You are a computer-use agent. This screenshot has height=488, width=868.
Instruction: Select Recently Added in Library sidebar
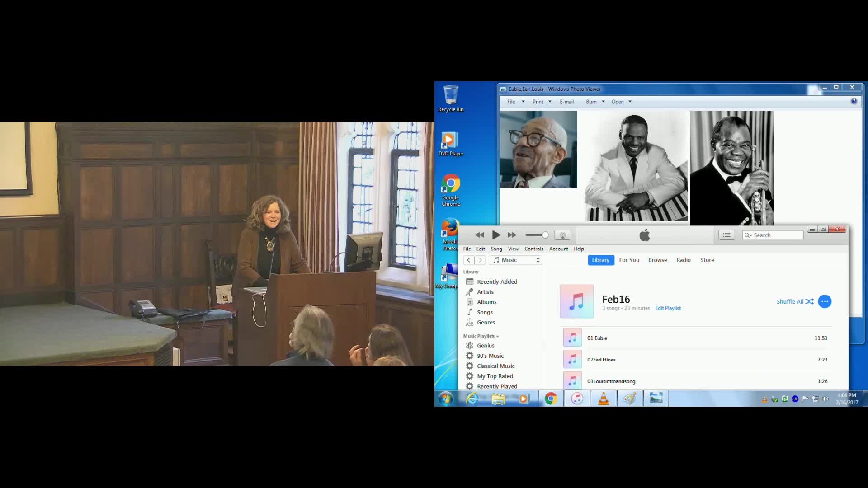pyautogui.click(x=497, y=282)
